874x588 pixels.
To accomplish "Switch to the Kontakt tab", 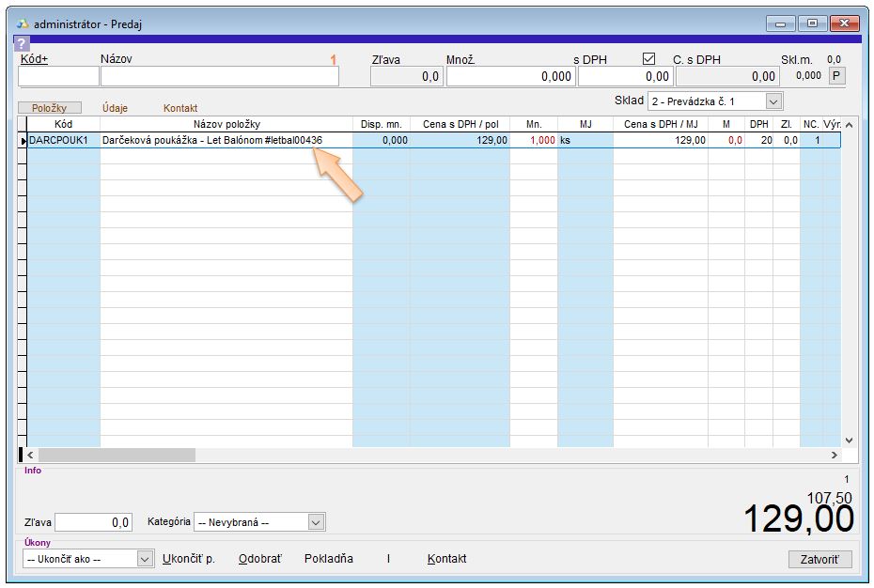I will tap(180, 108).
